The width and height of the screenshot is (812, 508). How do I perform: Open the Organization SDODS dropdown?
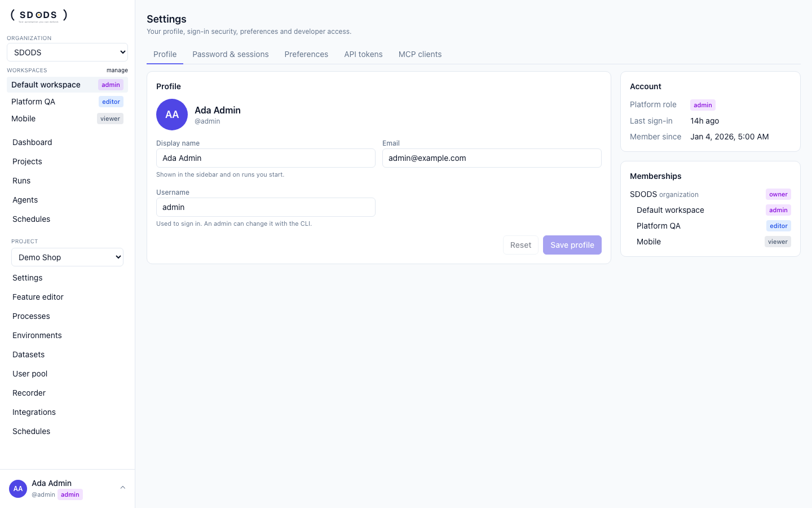pos(67,52)
